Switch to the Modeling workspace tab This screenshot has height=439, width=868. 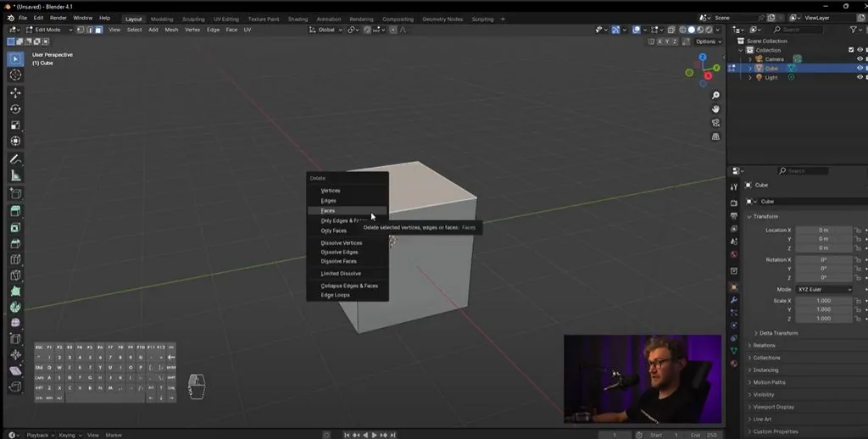162,19
